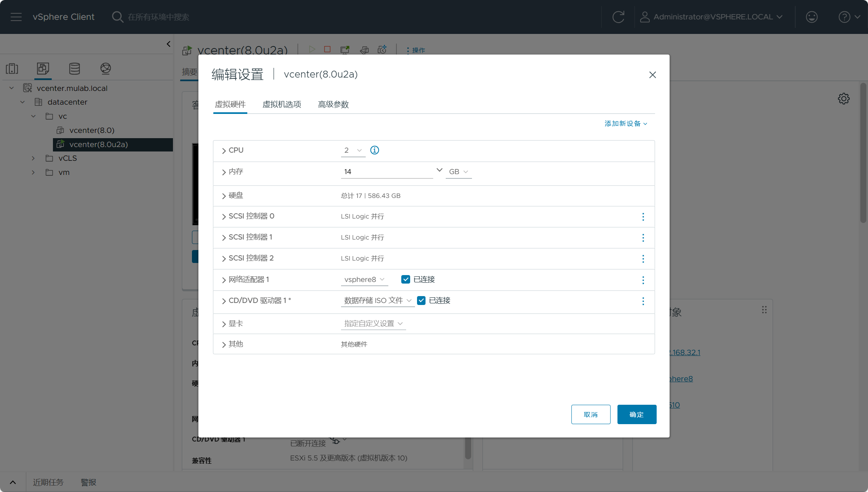Open the 警报 tab at bottom
The height and width of the screenshot is (492, 868).
[88, 482]
